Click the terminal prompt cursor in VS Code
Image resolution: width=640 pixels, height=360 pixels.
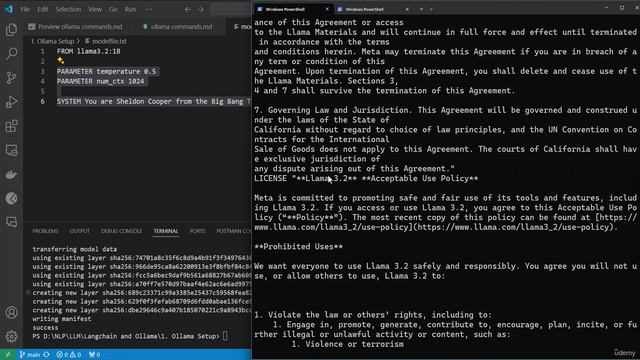click(x=225, y=336)
